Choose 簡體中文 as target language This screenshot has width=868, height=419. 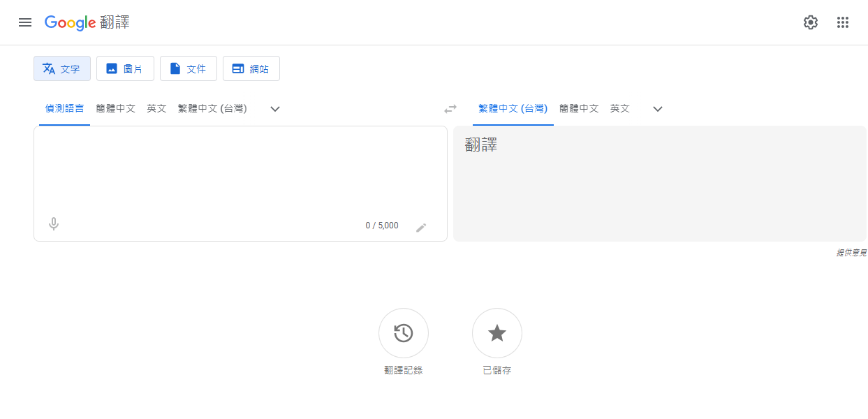click(579, 109)
